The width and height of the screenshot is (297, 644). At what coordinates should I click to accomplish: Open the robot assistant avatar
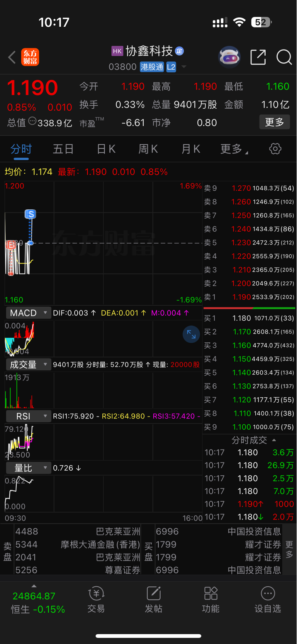[x=229, y=57]
